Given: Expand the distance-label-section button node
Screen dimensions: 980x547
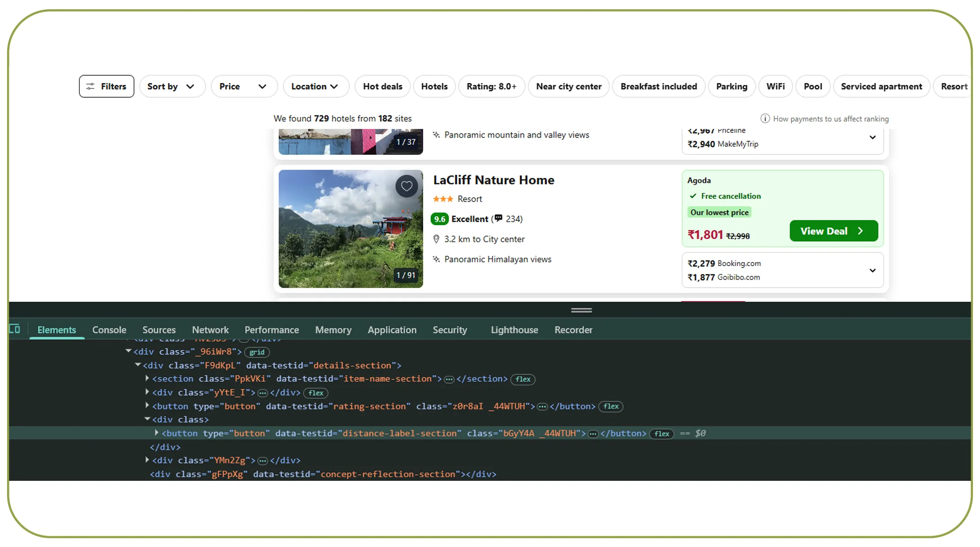Looking at the screenshot, I should tap(157, 433).
